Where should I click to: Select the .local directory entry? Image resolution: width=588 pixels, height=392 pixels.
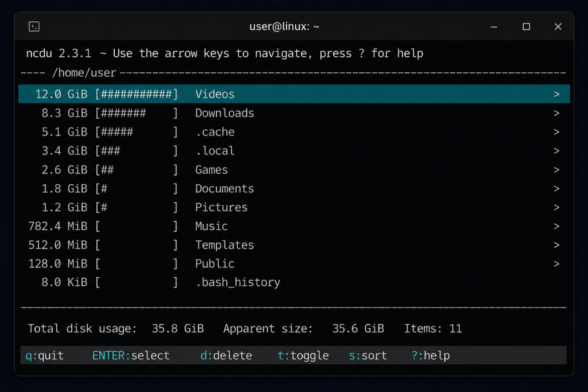point(294,150)
